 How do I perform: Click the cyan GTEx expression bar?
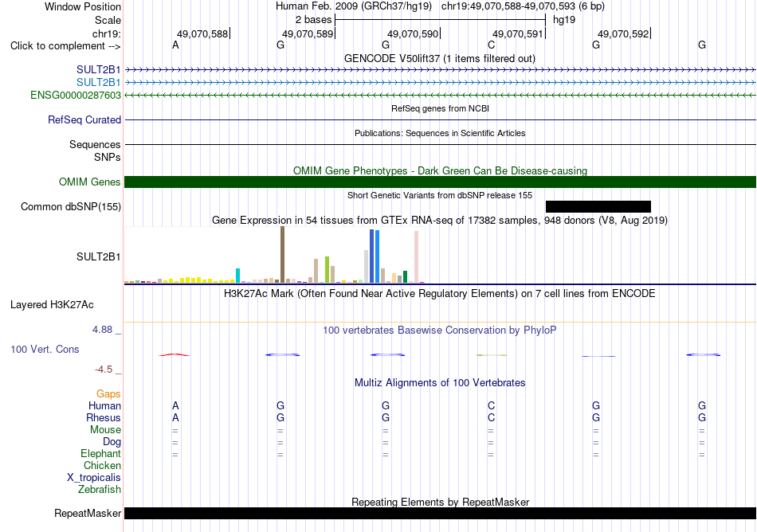[x=237, y=276]
